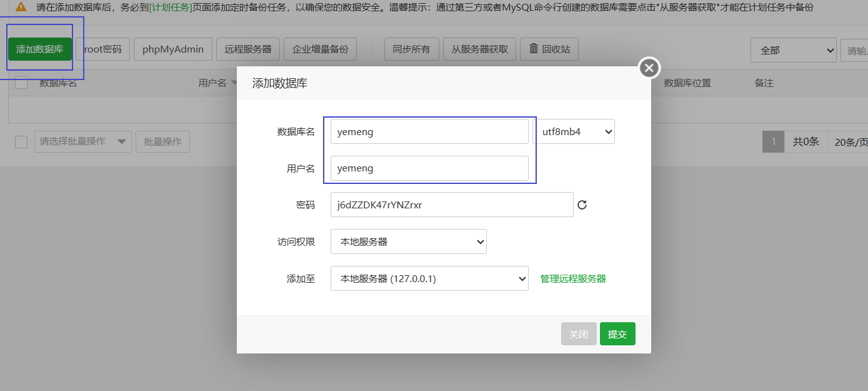Expand the utf8mb4 charset dropdown
The width and height of the screenshot is (868, 391).
(573, 131)
